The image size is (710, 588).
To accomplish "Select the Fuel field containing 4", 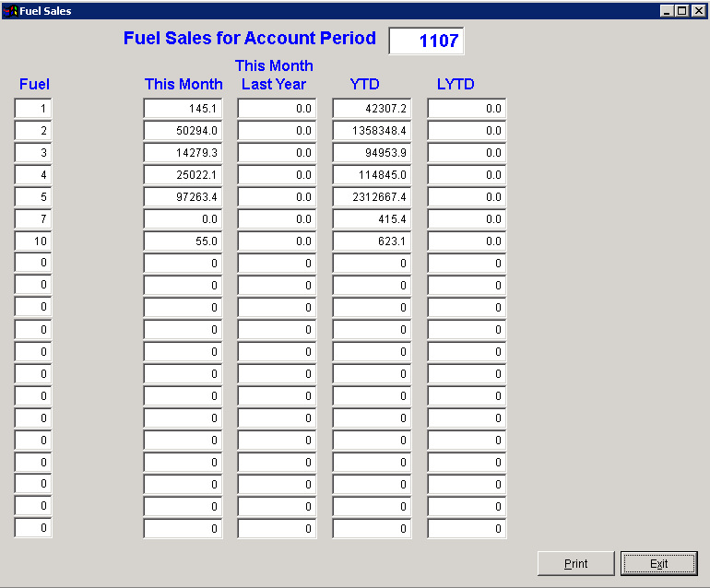I will (33, 175).
